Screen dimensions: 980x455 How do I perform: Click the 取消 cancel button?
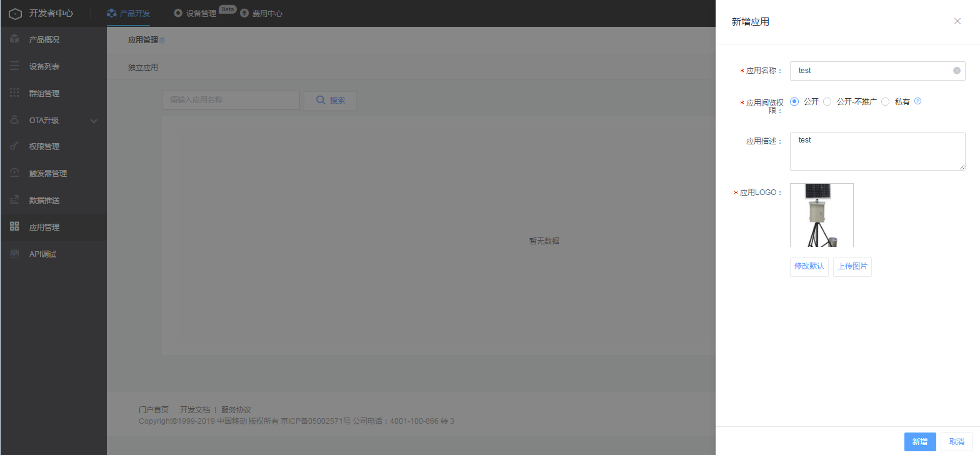click(x=957, y=442)
